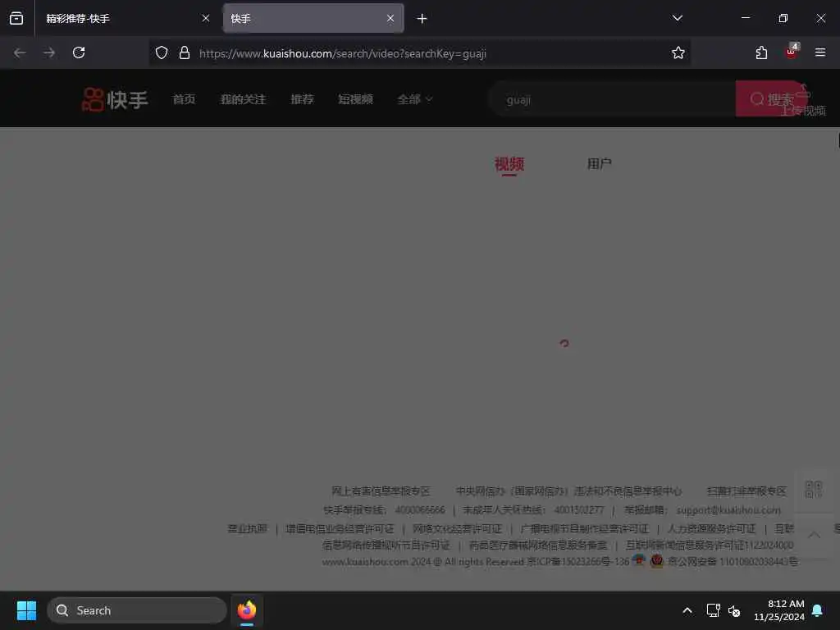Open network status tray icon

(x=713, y=610)
